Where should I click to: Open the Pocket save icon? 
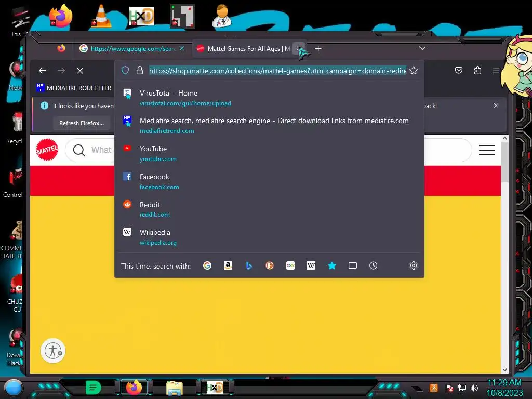pos(459,70)
